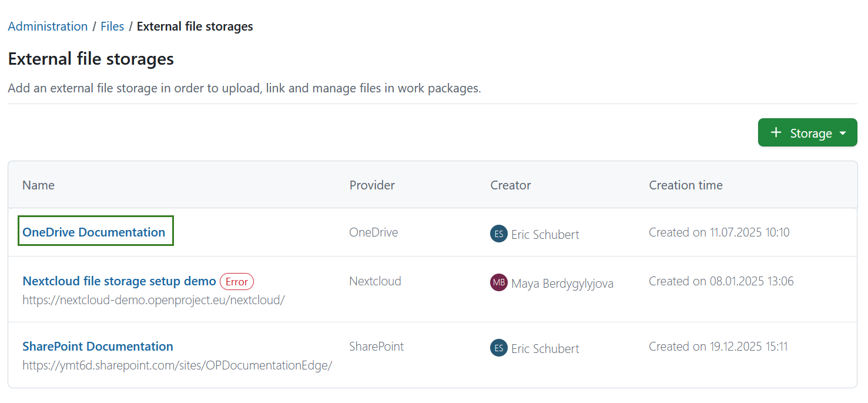Click the Error status badge on Nextcloud storage
The height and width of the screenshot is (403, 868).
237,281
